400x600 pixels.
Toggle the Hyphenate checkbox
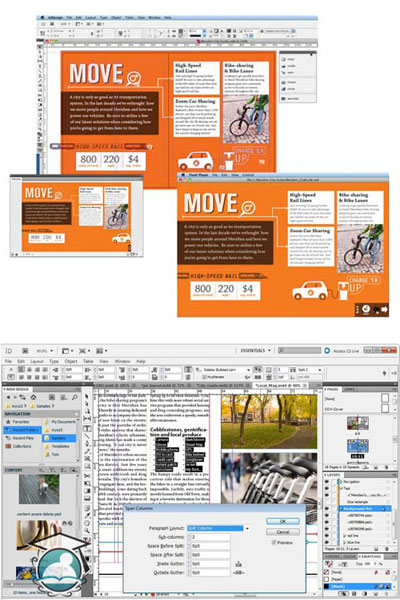click(204, 377)
